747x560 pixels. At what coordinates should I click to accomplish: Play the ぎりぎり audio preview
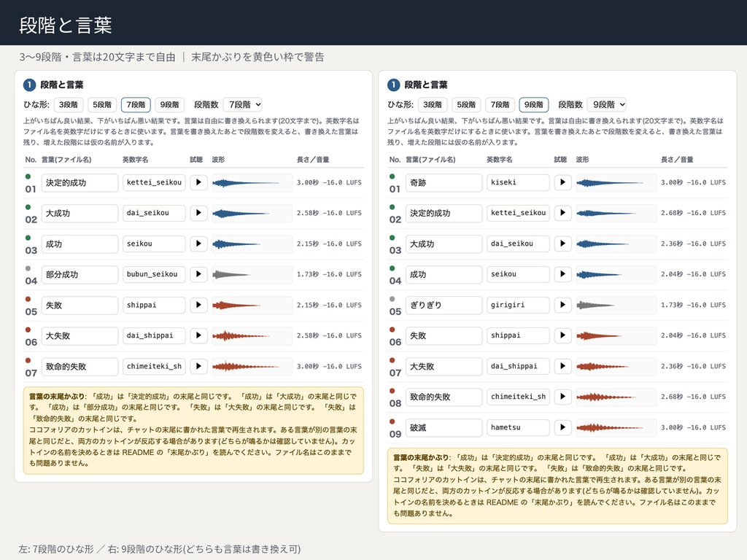click(x=562, y=305)
